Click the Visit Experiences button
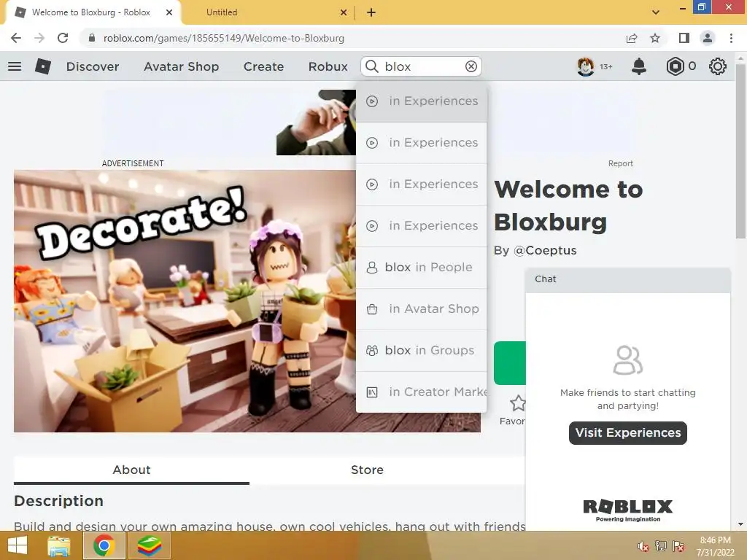This screenshot has height=560, width=747. [x=628, y=433]
